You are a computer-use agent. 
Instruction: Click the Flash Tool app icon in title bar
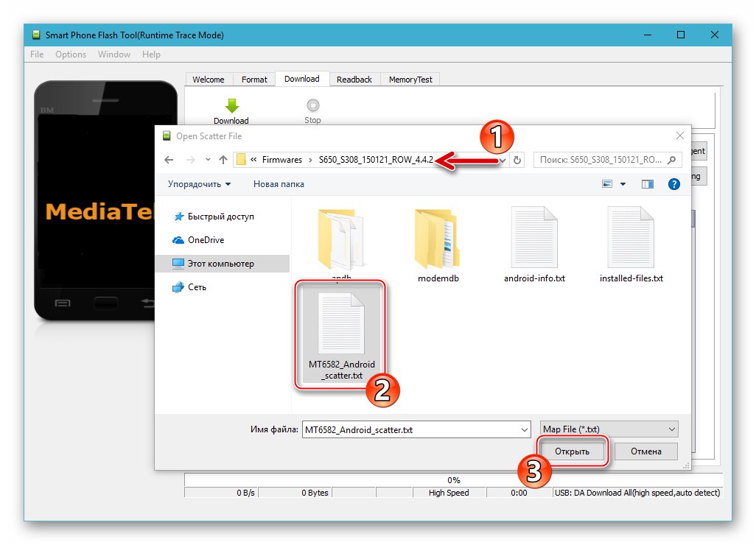[35, 35]
